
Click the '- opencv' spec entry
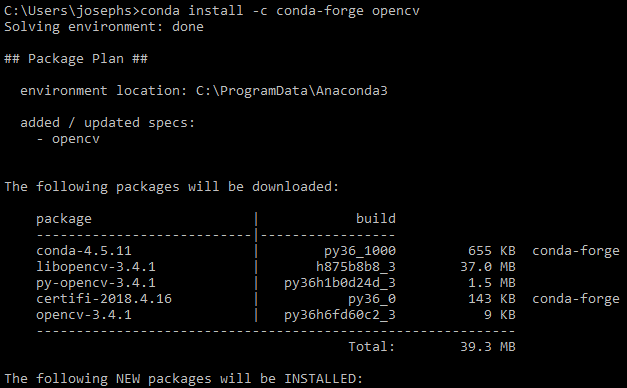tap(68, 139)
